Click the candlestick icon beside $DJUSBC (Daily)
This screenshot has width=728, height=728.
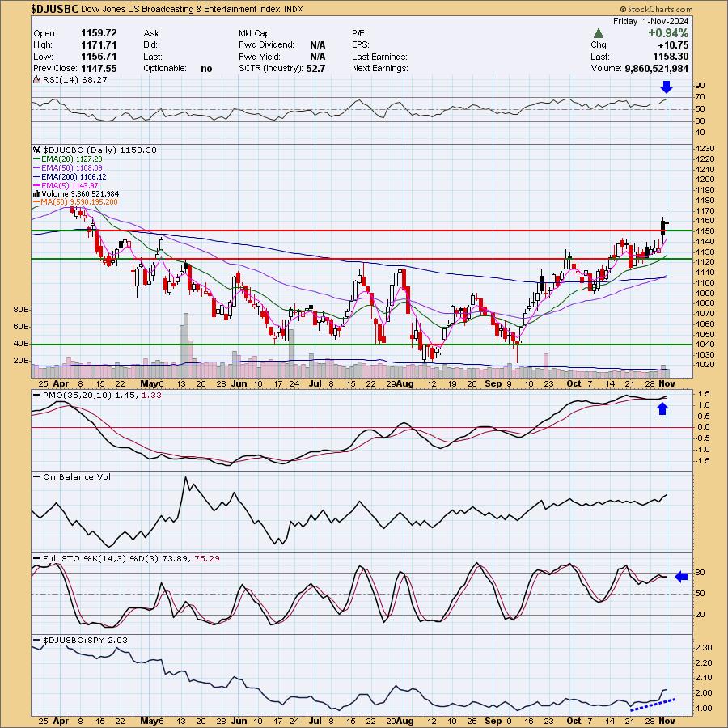[x=37, y=150]
